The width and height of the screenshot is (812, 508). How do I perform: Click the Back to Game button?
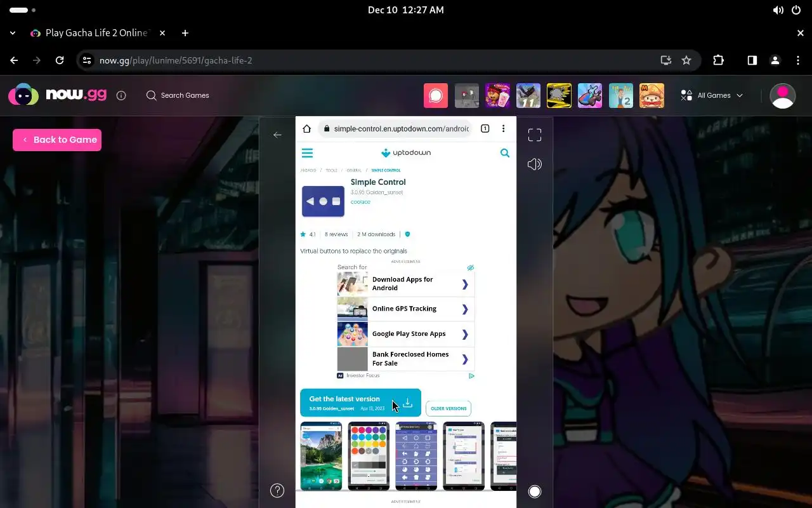tap(57, 140)
